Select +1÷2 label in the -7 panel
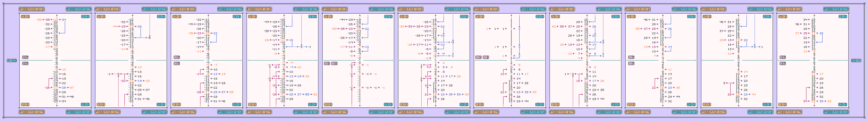This screenshot has height=121, width=868. coord(237,16)
